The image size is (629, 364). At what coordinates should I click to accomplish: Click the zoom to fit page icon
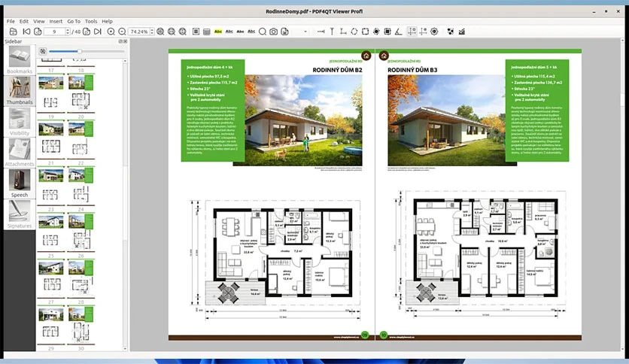(x=160, y=32)
